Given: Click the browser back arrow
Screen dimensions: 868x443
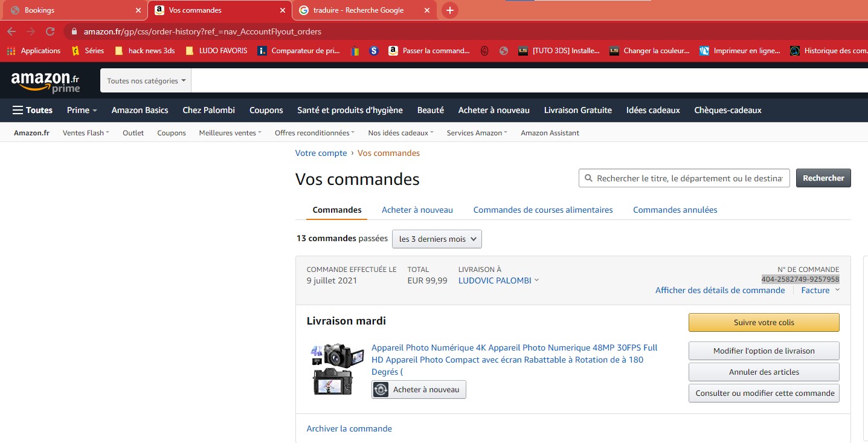Looking at the screenshot, I should click(11, 31).
